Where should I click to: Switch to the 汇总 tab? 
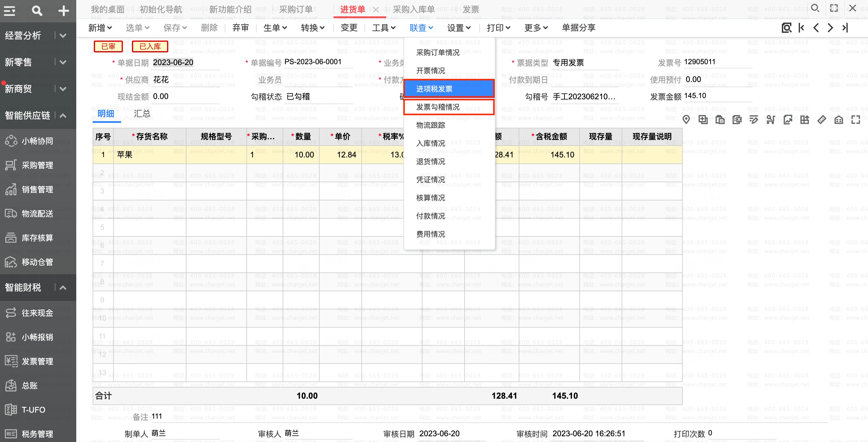click(142, 114)
